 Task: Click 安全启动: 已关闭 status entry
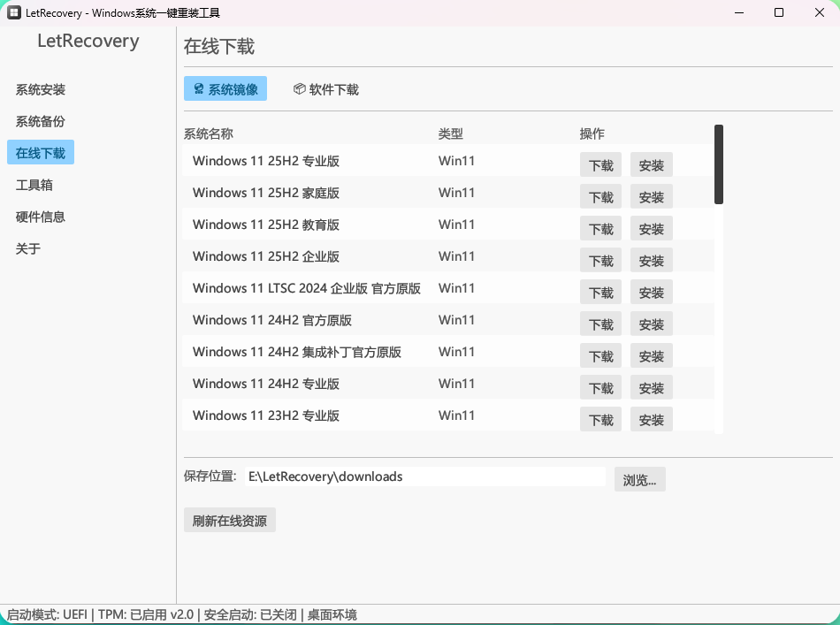250,614
